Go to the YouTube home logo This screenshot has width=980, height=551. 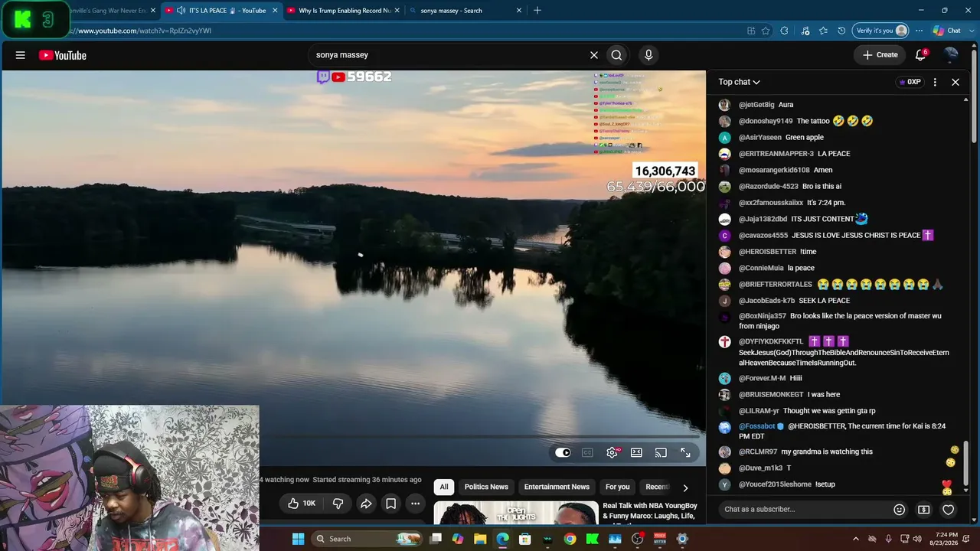coord(62,55)
